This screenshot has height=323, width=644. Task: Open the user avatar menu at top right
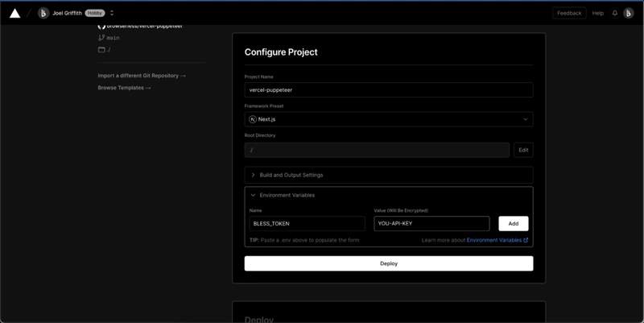[630, 13]
